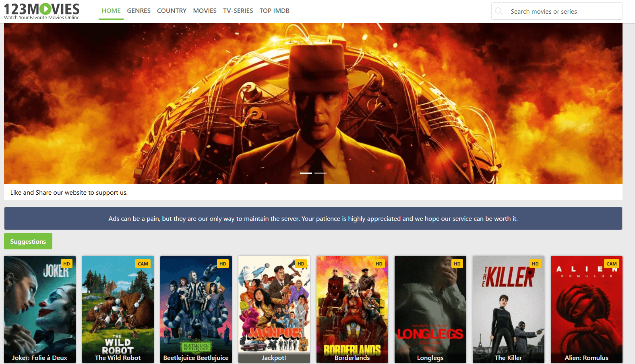The height and width of the screenshot is (364, 635).
Task: Click the CAM badge on Alien: Romulus
Action: pos(611,264)
